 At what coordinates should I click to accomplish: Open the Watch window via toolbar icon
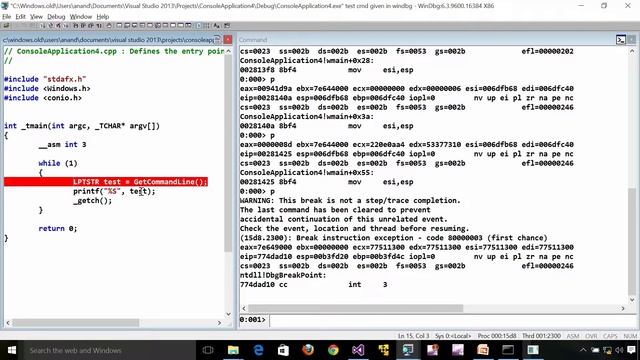click(127, 26)
